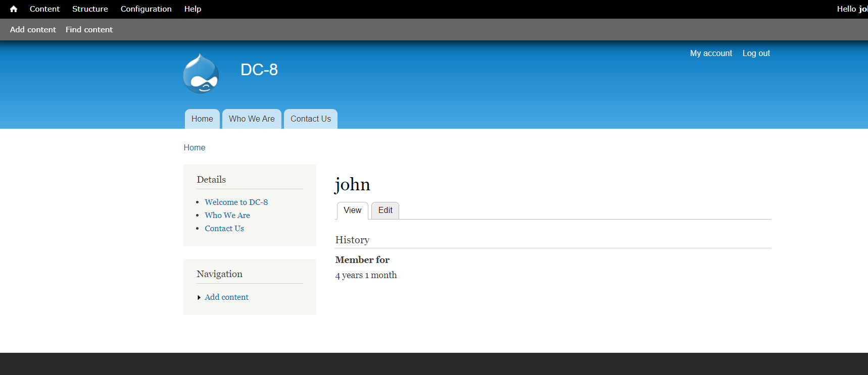Viewport: 868px width, 375px height.
Task: Expand the Add content navigation arrow
Action: (199, 298)
